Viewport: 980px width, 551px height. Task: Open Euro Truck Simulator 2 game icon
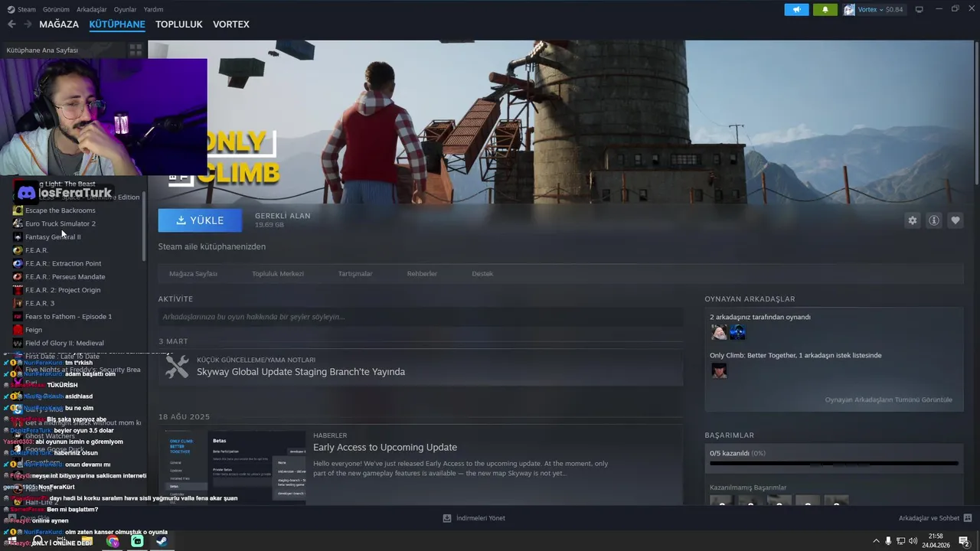tap(18, 223)
